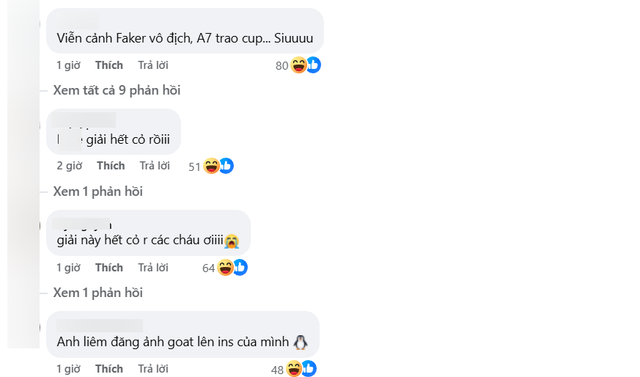This screenshot has height=377, width=640.
Task: Open the laughing reaction on the 51-count comment
Action: tap(211, 166)
